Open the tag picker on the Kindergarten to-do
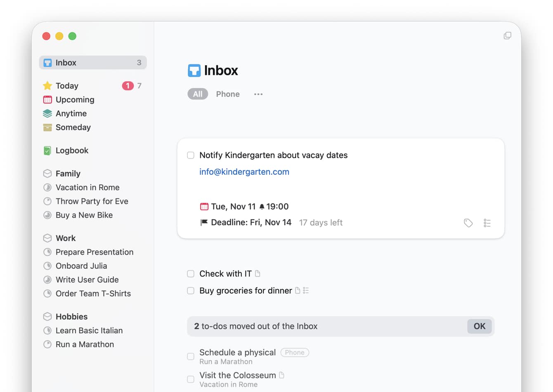Image resolution: width=553 pixels, height=392 pixels. coord(468,223)
